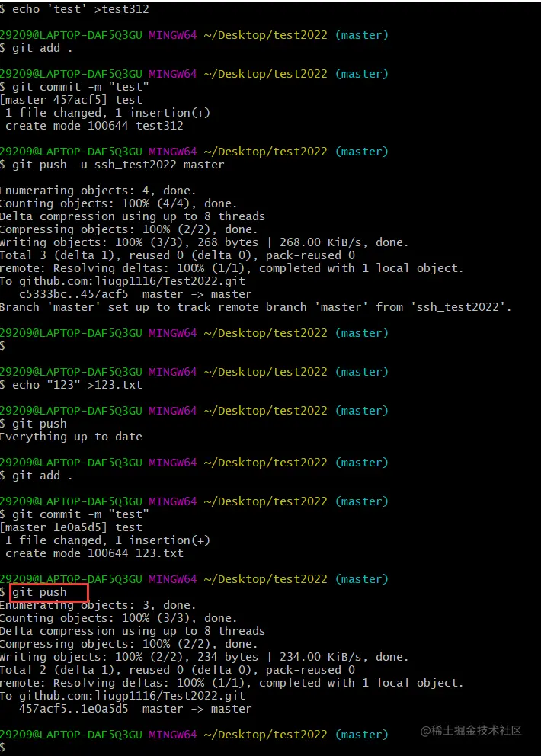Click "Counting objects: 100% (4/4), done."
541x756 pixels.
coord(119,203)
